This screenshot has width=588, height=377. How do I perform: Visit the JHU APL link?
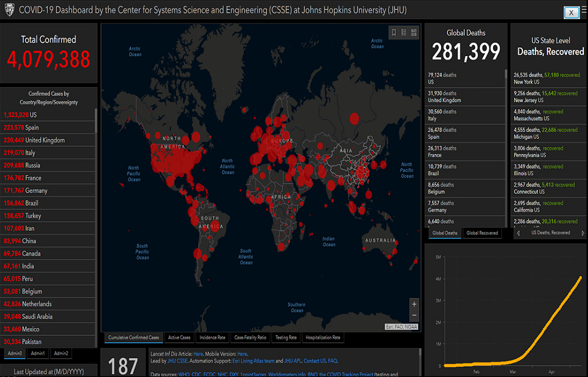click(293, 361)
